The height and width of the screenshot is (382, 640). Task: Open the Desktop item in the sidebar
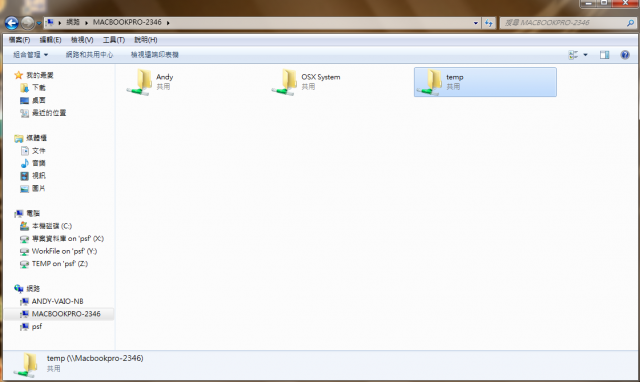coord(33,100)
